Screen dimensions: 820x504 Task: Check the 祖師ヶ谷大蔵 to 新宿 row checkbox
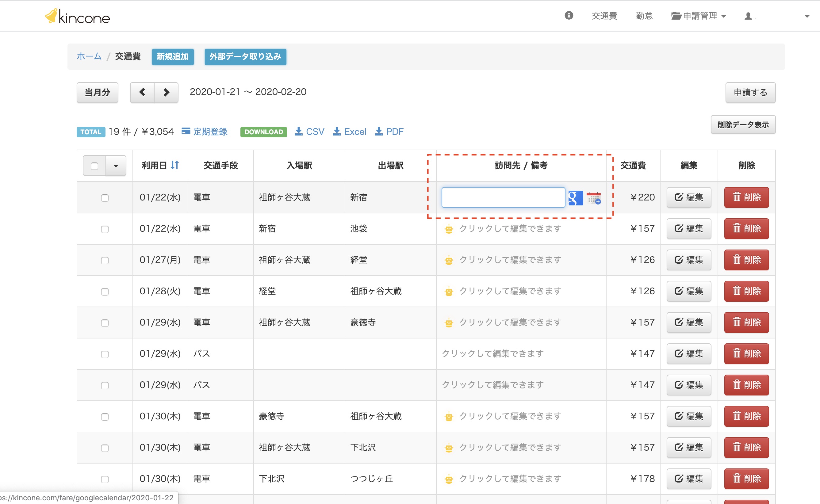105,198
